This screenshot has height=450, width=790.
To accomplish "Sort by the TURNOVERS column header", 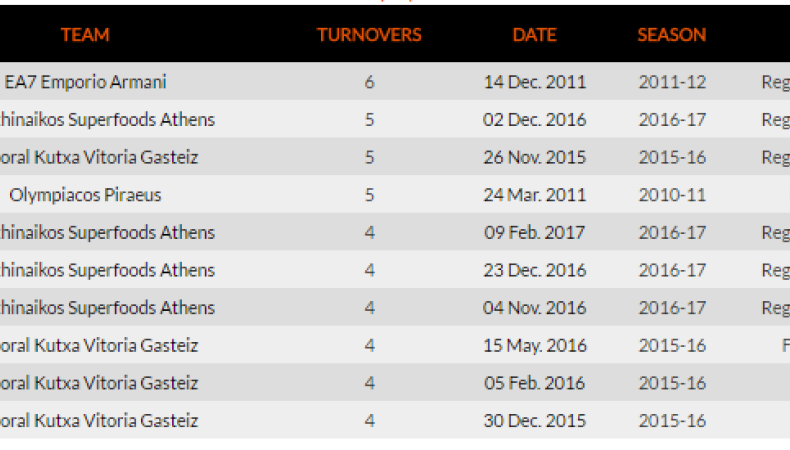I will 369,34.
